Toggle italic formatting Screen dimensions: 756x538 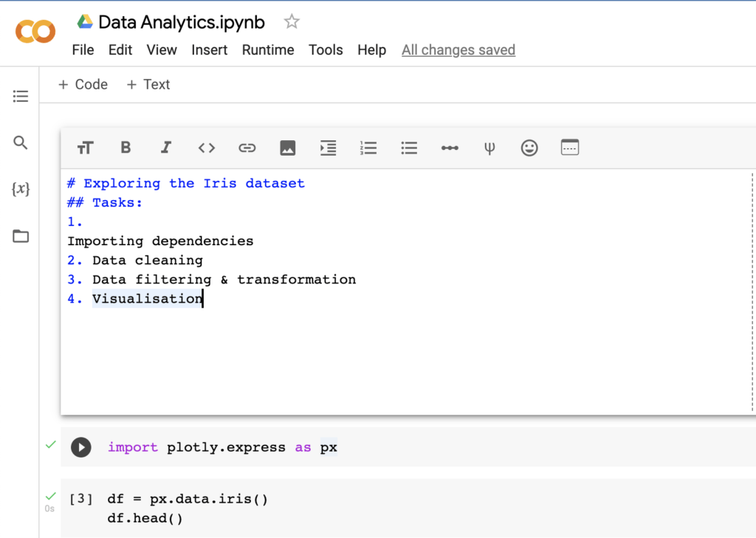coord(166,148)
